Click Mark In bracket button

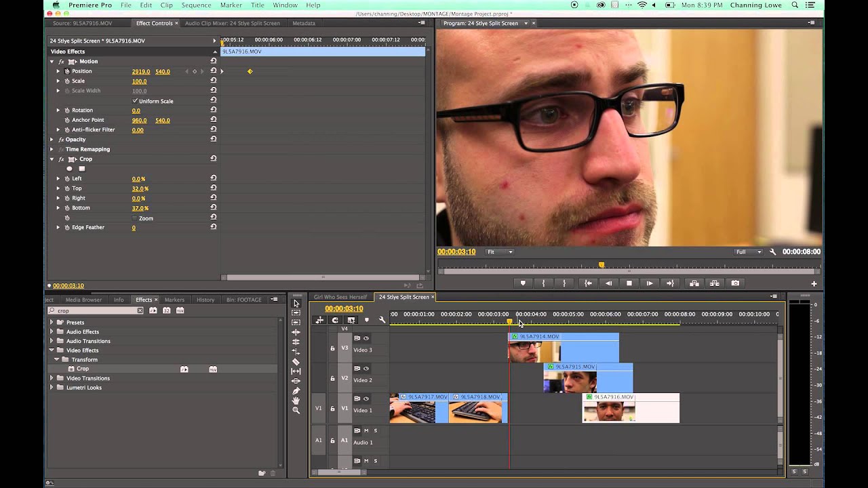543,283
